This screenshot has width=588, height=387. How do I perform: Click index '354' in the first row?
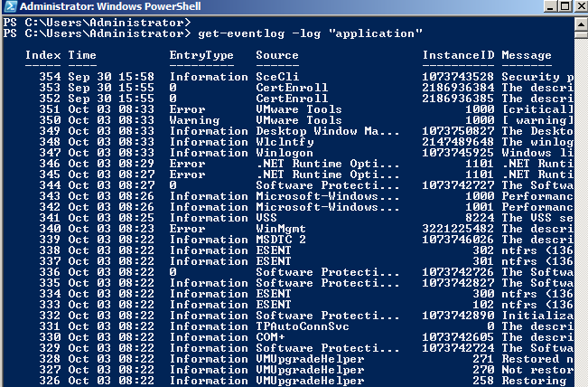pyautogui.click(x=50, y=77)
